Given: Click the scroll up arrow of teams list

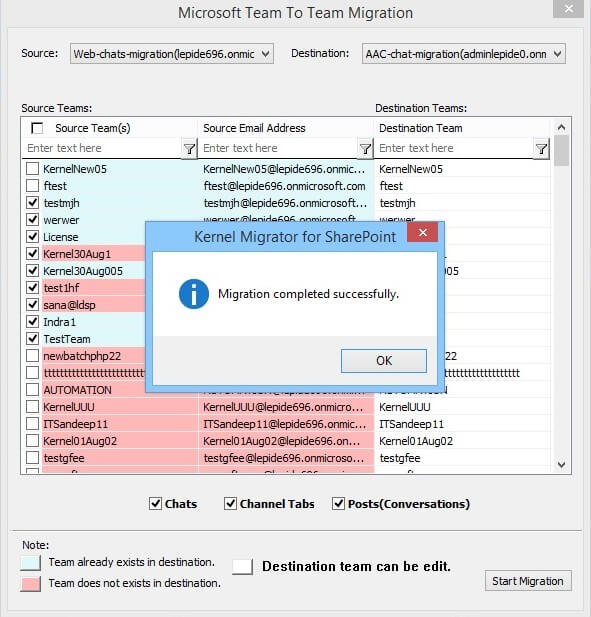Looking at the screenshot, I should pyautogui.click(x=561, y=127).
